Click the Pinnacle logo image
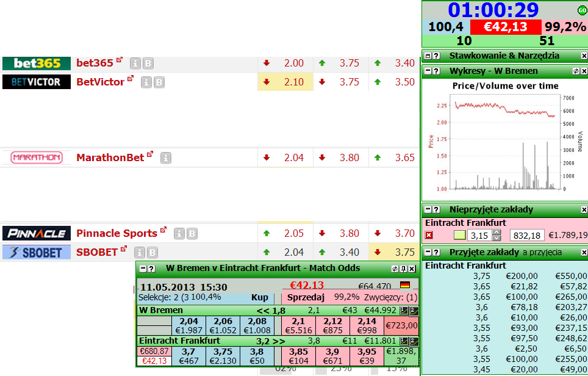588x376 pixels. tap(37, 233)
